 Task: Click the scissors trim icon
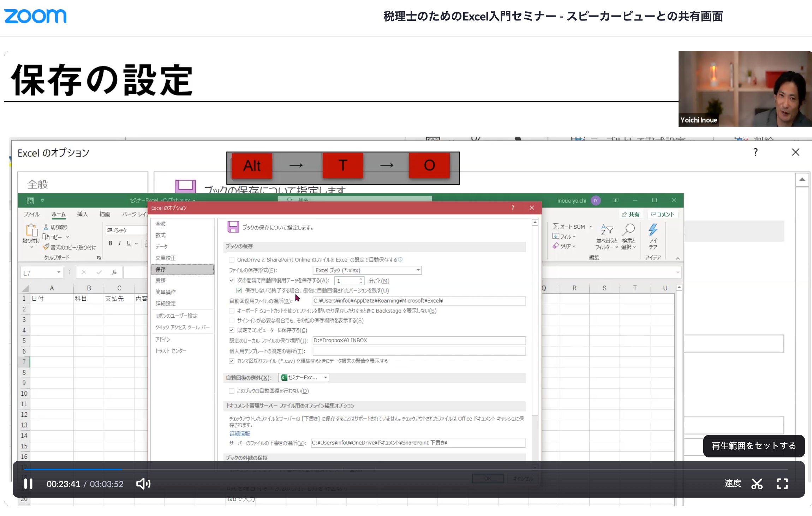tap(757, 484)
